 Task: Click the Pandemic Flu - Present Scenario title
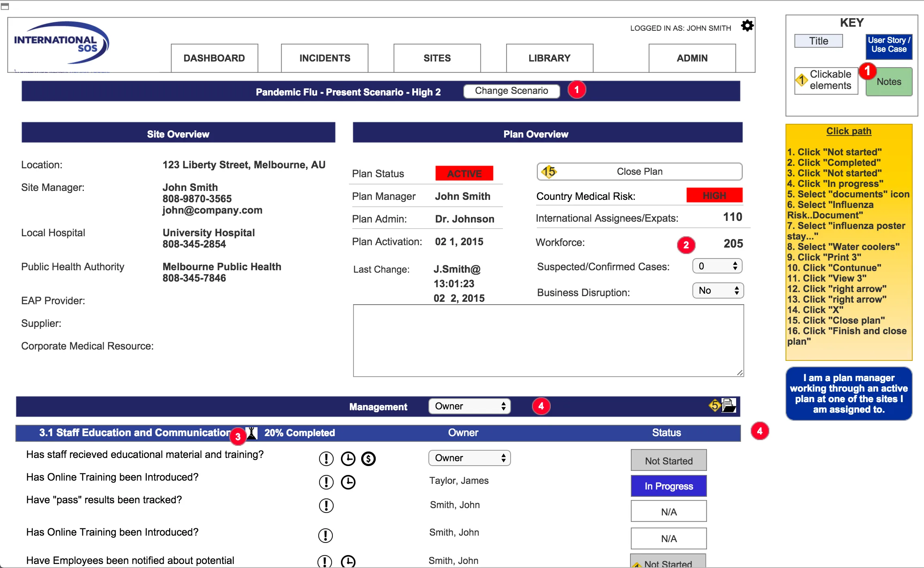(348, 92)
